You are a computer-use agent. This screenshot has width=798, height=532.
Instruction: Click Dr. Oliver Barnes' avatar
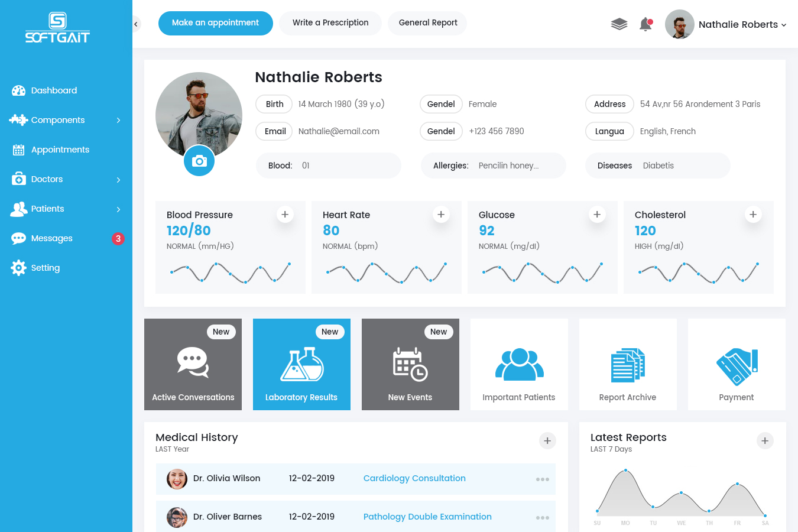177,517
